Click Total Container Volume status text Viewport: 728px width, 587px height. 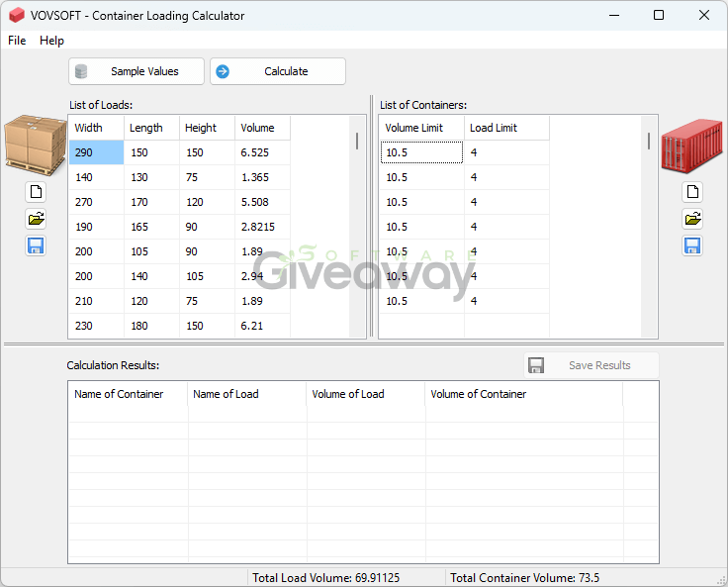524,578
